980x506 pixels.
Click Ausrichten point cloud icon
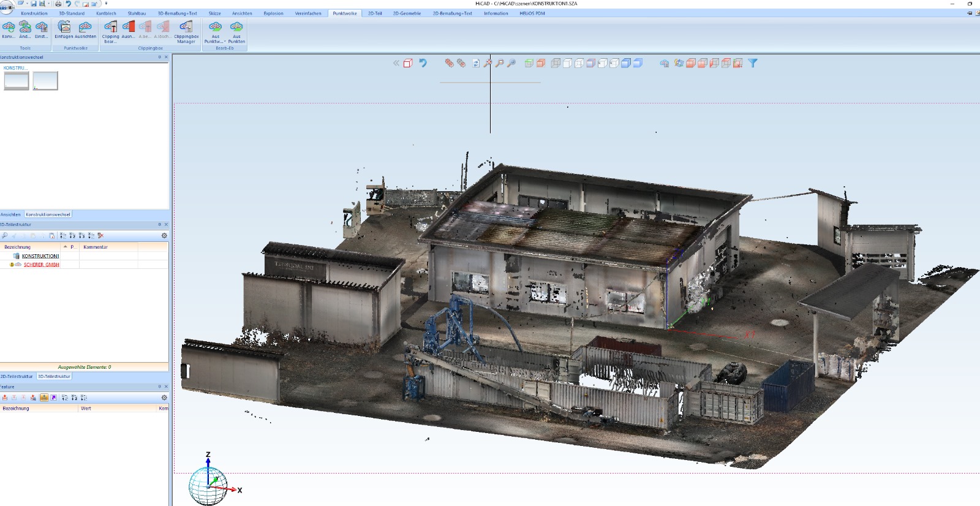[x=85, y=28]
